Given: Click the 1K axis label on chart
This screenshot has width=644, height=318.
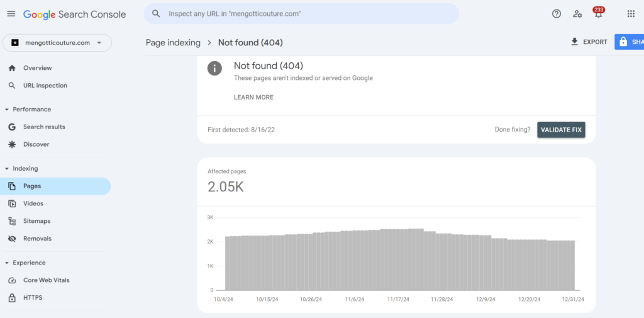Looking at the screenshot, I should (x=210, y=266).
